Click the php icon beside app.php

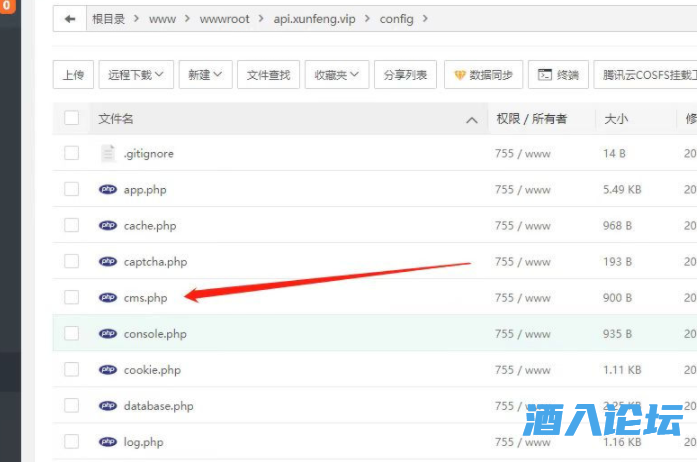pos(108,189)
